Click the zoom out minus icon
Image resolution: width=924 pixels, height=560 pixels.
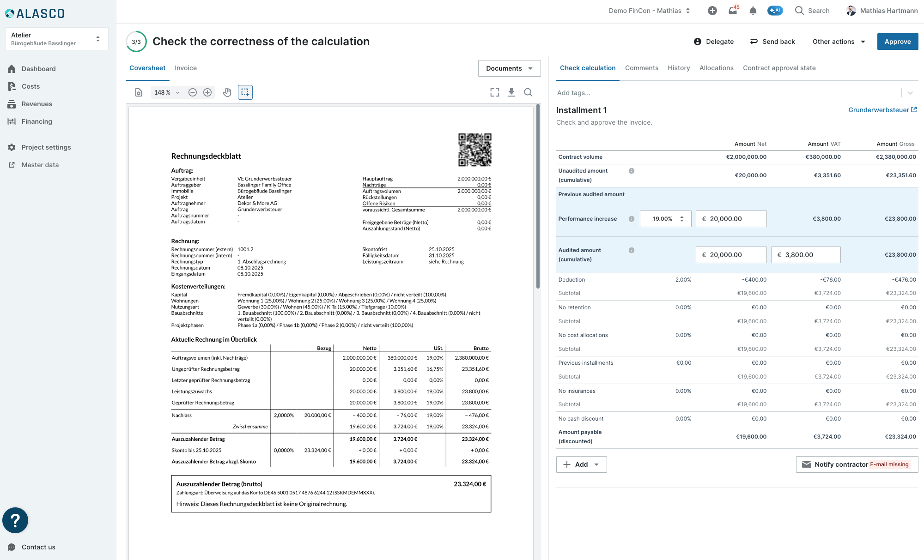click(x=193, y=92)
